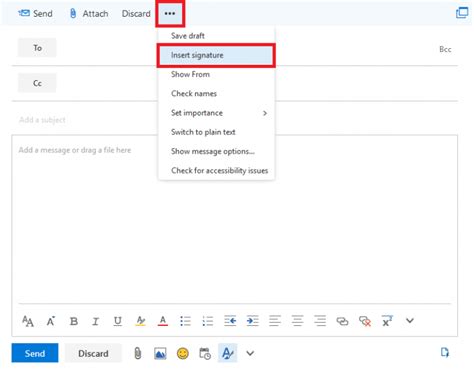Screen dimensions: 474x374
Task: Toggle the formatting options bar
Action: [228, 353]
